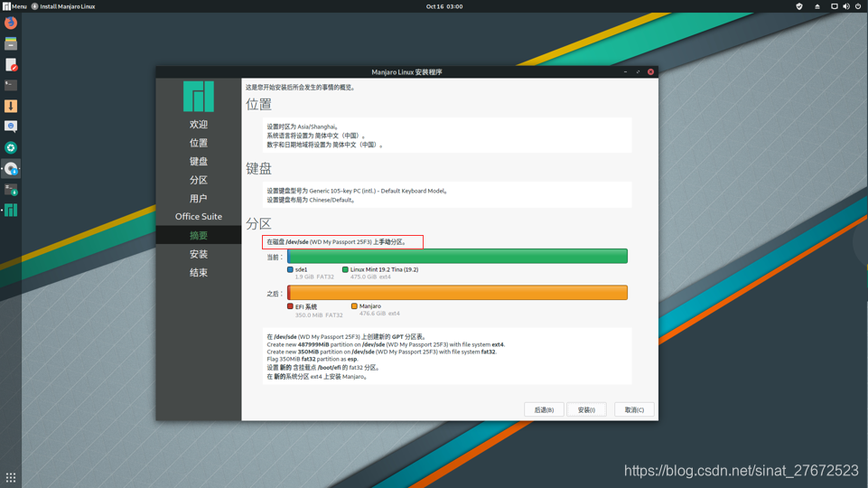868x488 pixels.
Task: Open the Menu button in top panel
Action: click(x=15, y=6)
